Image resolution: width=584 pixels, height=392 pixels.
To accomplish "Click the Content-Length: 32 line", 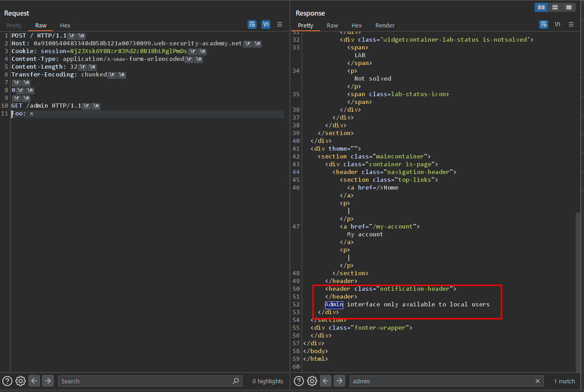I will [x=54, y=66].
